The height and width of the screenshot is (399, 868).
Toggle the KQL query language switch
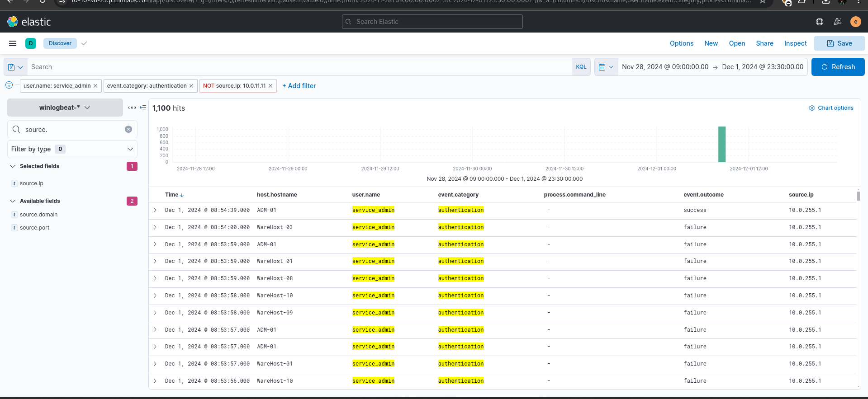[581, 67]
